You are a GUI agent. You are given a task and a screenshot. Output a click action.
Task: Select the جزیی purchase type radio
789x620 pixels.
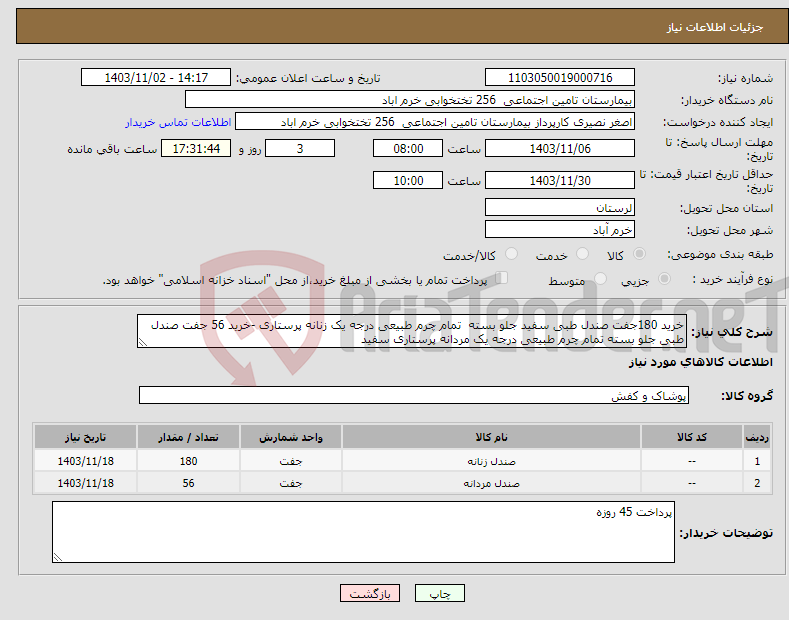pos(664,279)
